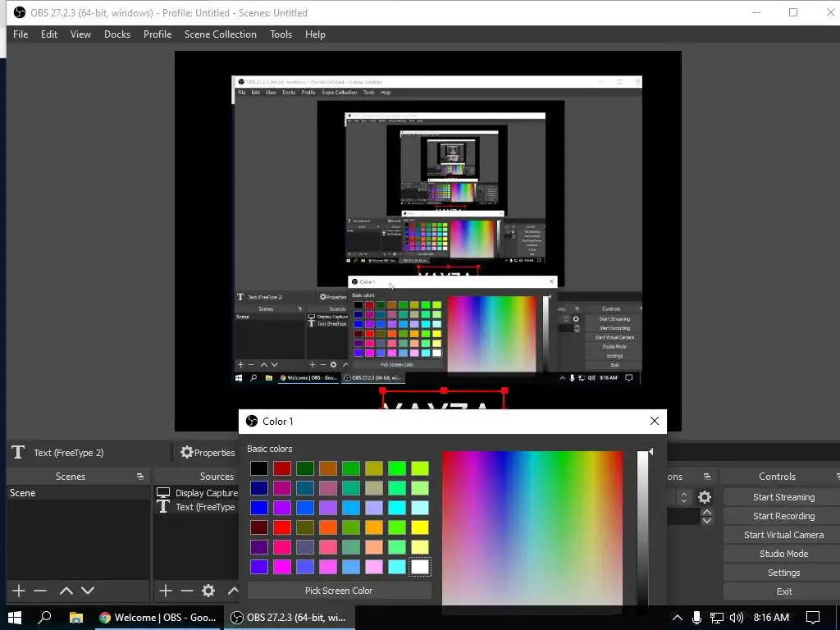Open the Docks menu
Image resolution: width=840 pixels, height=630 pixels.
[x=116, y=34]
